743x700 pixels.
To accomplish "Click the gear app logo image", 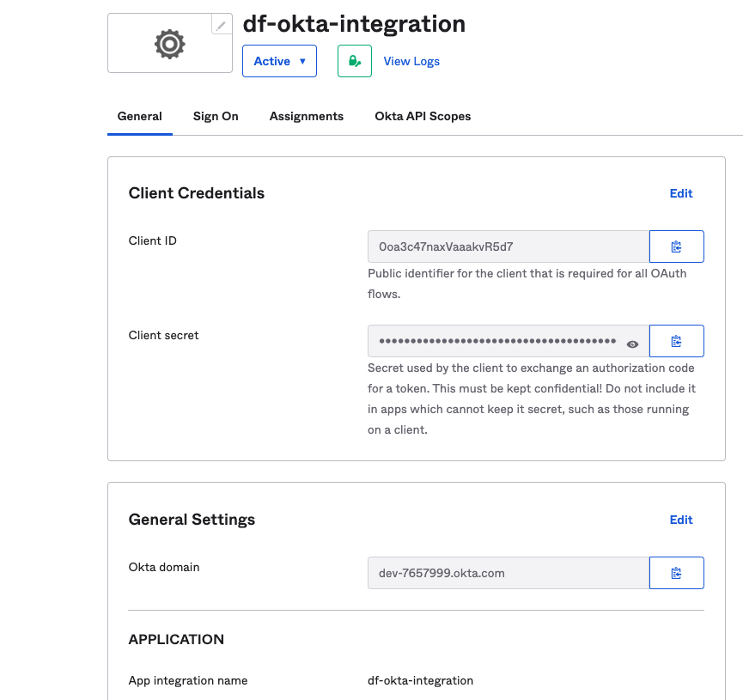I will click(169, 44).
